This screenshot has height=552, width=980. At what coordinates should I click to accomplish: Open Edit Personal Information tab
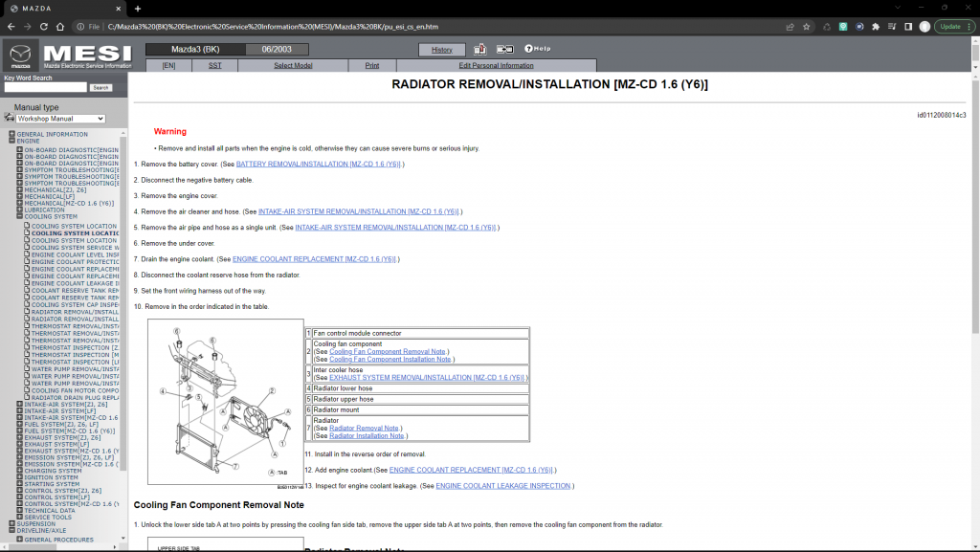(x=496, y=65)
